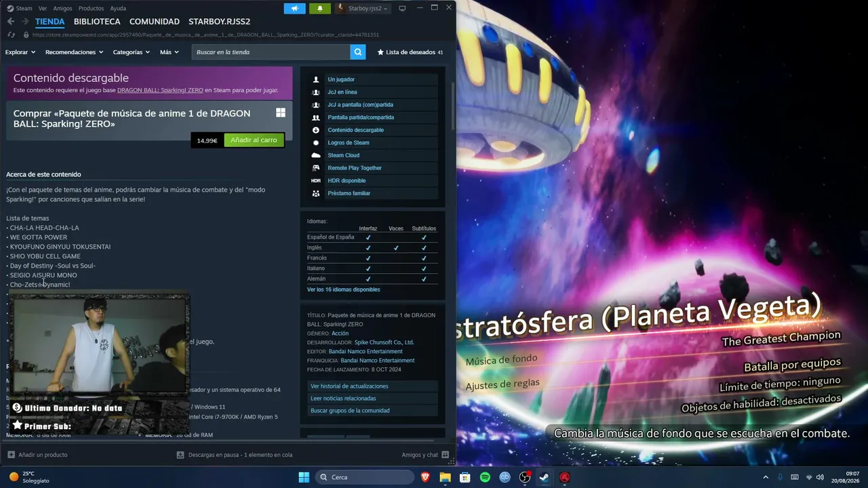Screen dimensions: 868x488
Task: Follow the DRAGON BALL: Sparking! ZERO base game link
Action: point(160,90)
